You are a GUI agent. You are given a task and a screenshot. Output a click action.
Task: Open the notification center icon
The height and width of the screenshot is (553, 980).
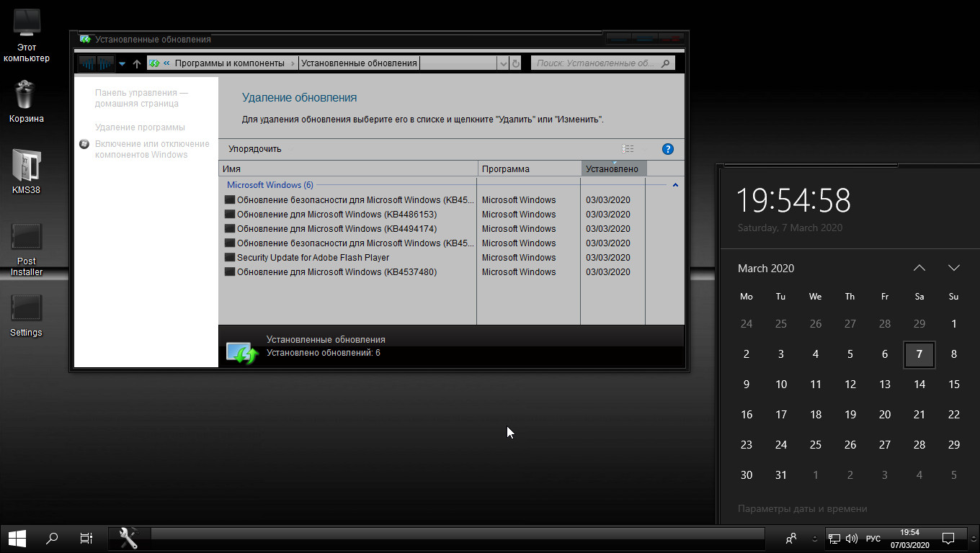[x=949, y=538]
